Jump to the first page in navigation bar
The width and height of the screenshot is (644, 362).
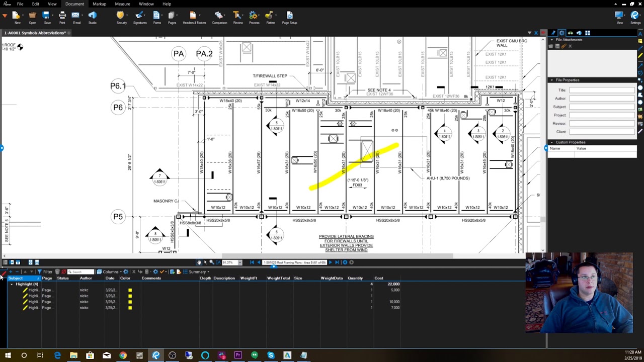click(x=252, y=262)
